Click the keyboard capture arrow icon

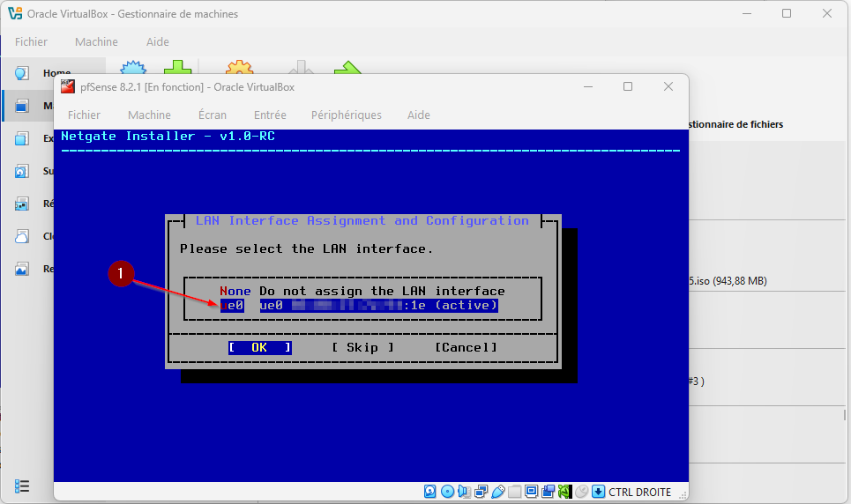tap(598, 492)
